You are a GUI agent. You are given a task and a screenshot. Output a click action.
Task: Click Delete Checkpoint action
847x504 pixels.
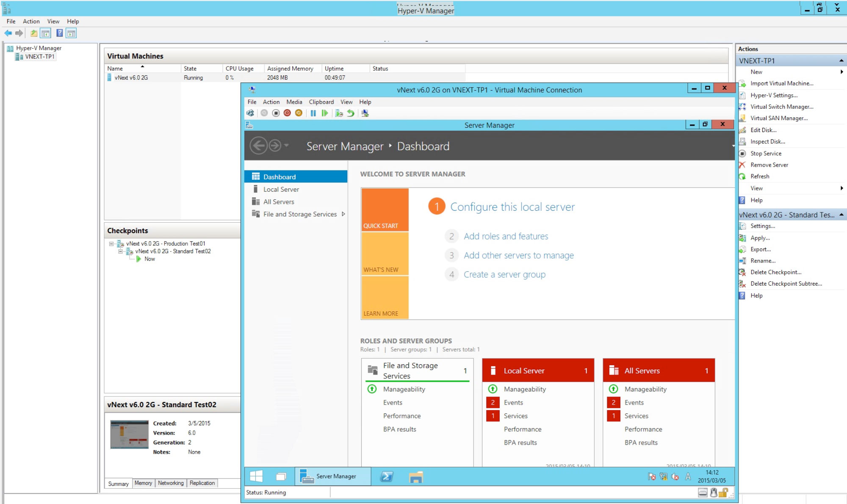[x=776, y=272]
